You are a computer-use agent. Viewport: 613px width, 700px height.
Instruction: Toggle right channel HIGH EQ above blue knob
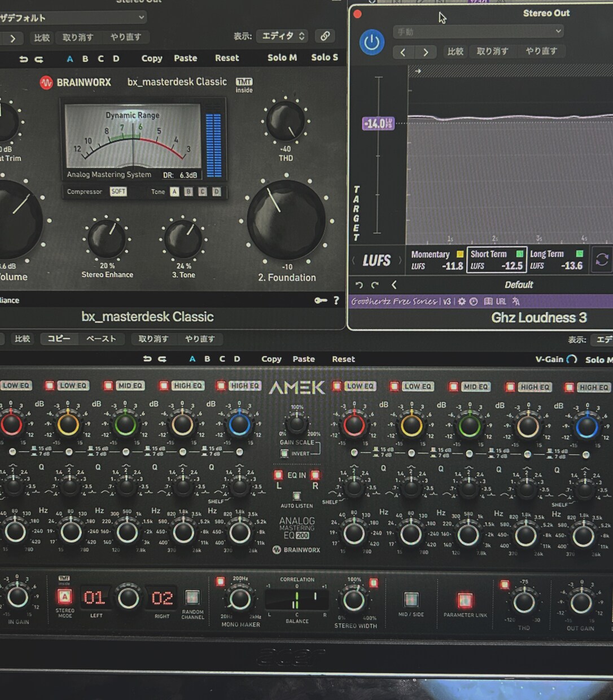[x=569, y=387]
